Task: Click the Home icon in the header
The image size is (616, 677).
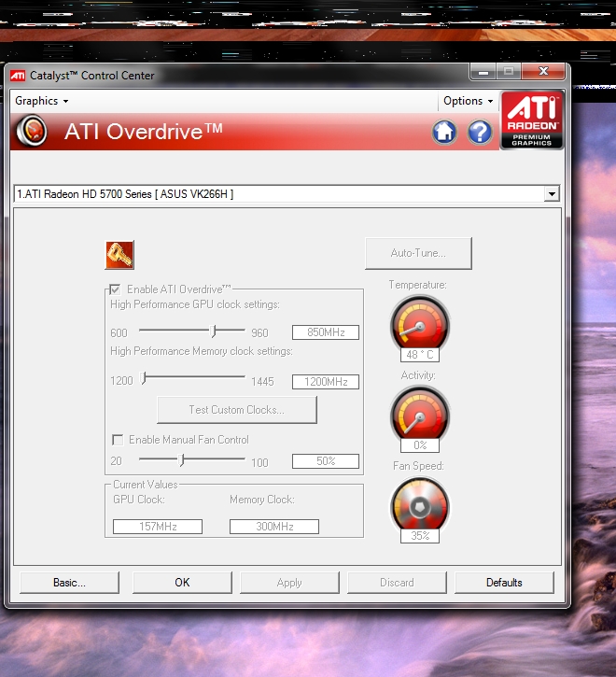Action: tap(444, 132)
